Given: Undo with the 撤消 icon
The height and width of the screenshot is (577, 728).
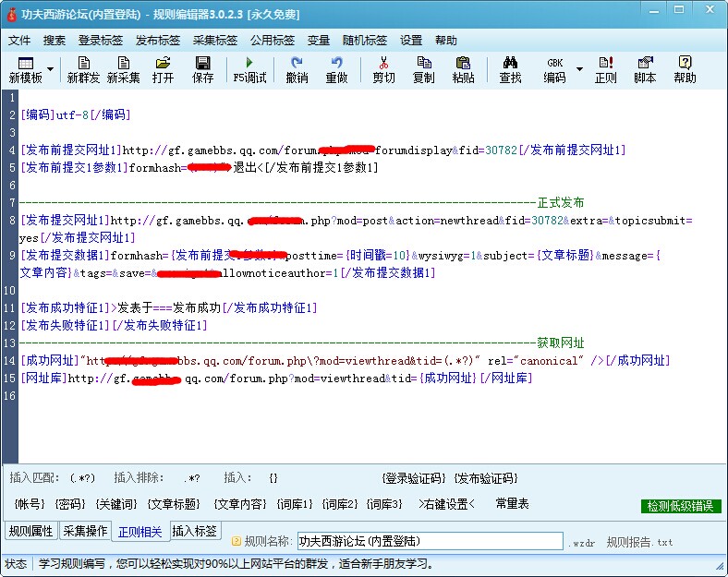Looking at the screenshot, I should (x=297, y=69).
